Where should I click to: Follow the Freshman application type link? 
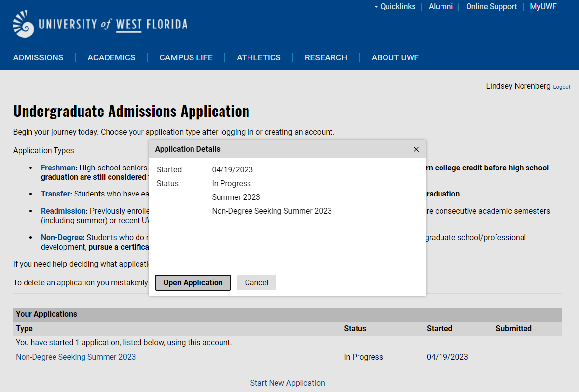click(x=58, y=168)
